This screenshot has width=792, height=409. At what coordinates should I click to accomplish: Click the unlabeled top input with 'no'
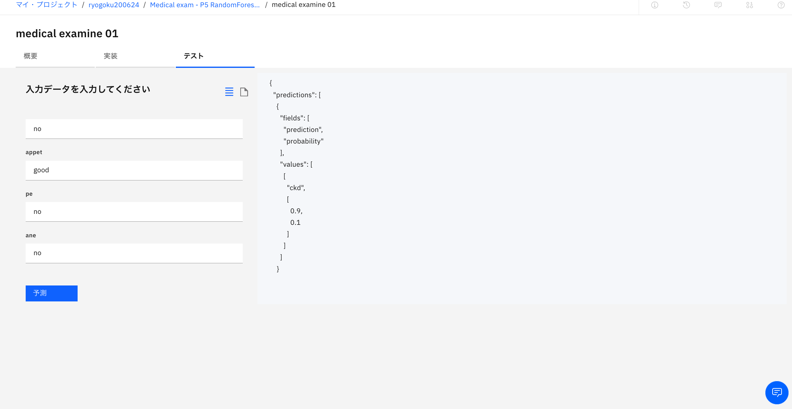tap(134, 129)
